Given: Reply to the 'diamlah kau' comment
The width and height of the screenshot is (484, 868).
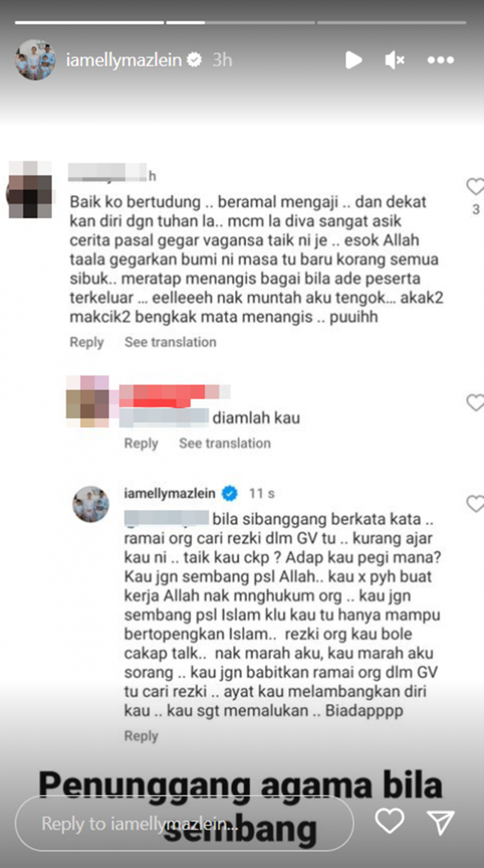Looking at the screenshot, I should (140, 443).
